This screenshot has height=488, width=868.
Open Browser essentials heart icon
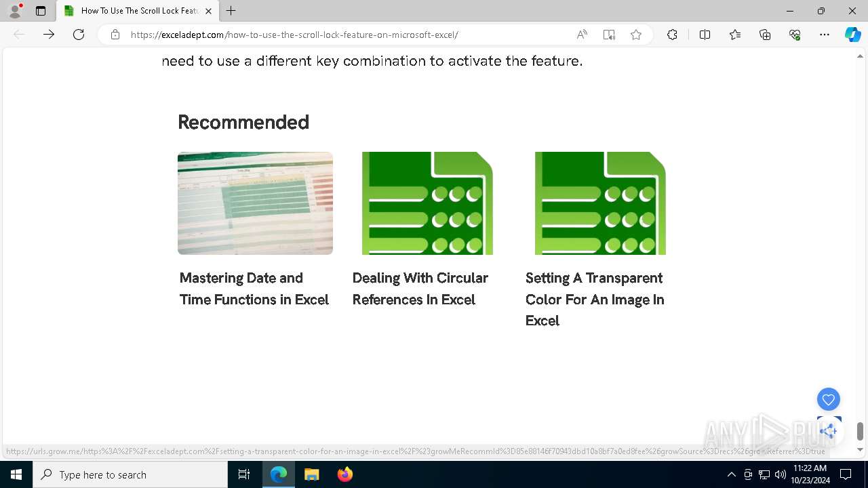coord(795,35)
